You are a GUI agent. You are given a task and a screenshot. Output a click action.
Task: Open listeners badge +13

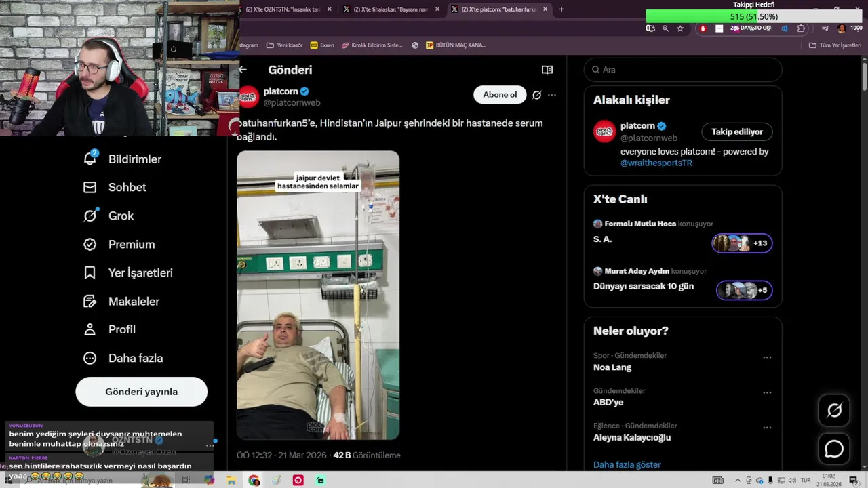(742, 243)
